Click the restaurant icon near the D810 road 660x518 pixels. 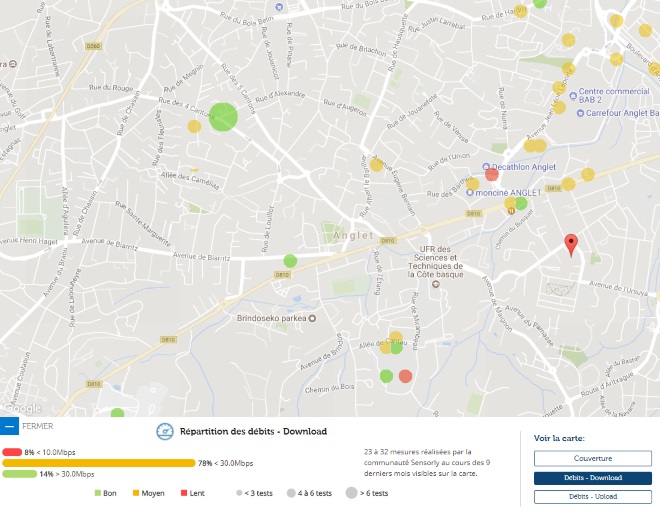511,211
